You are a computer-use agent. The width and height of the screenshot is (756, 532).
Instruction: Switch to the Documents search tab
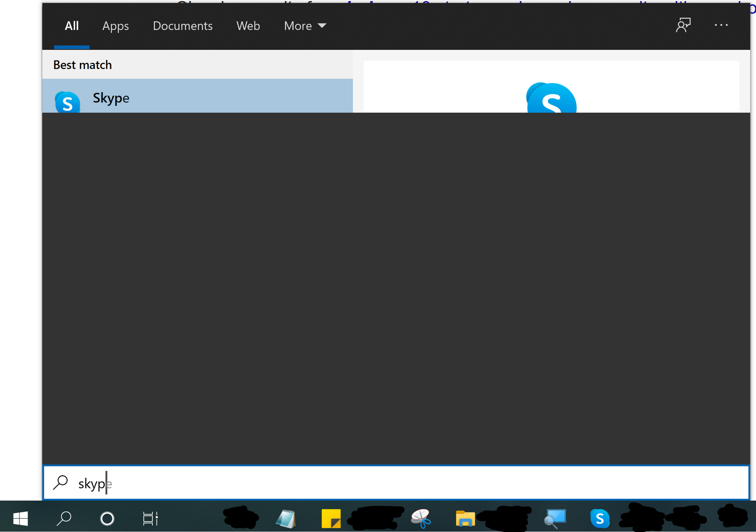point(183,26)
